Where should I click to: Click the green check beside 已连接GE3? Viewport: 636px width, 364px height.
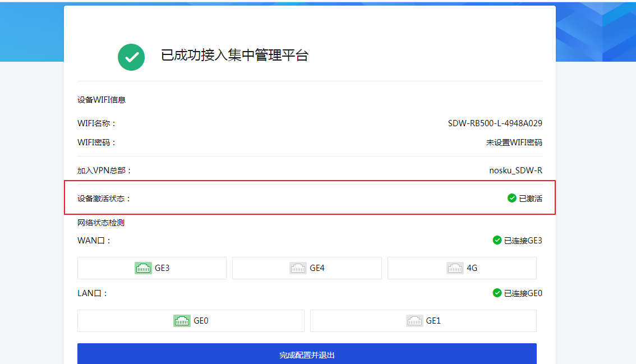click(x=497, y=240)
